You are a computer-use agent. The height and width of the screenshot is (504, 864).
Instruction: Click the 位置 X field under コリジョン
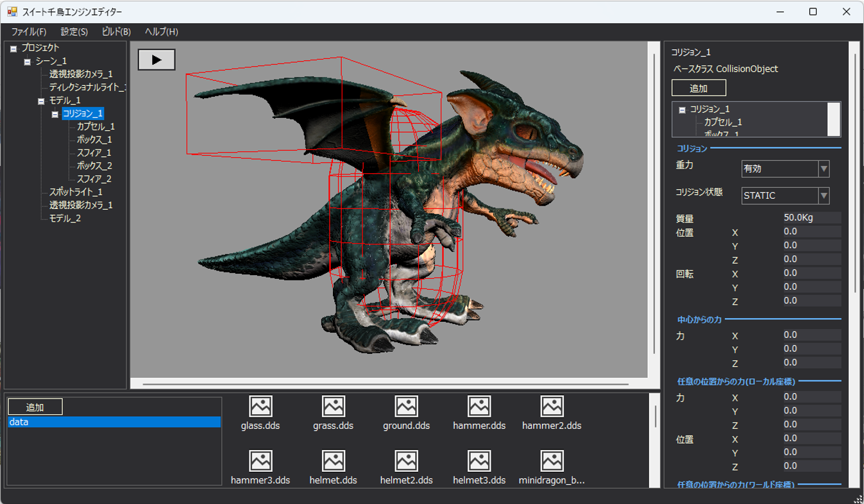click(812, 231)
